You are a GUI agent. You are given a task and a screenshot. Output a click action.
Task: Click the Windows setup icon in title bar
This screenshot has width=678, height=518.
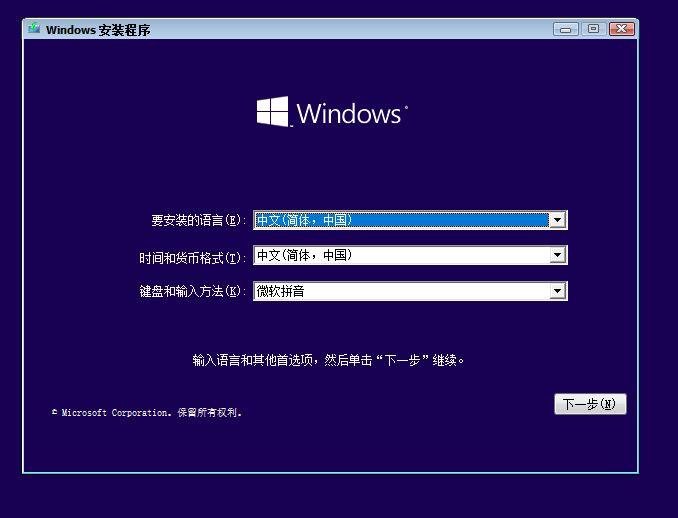tap(34, 28)
